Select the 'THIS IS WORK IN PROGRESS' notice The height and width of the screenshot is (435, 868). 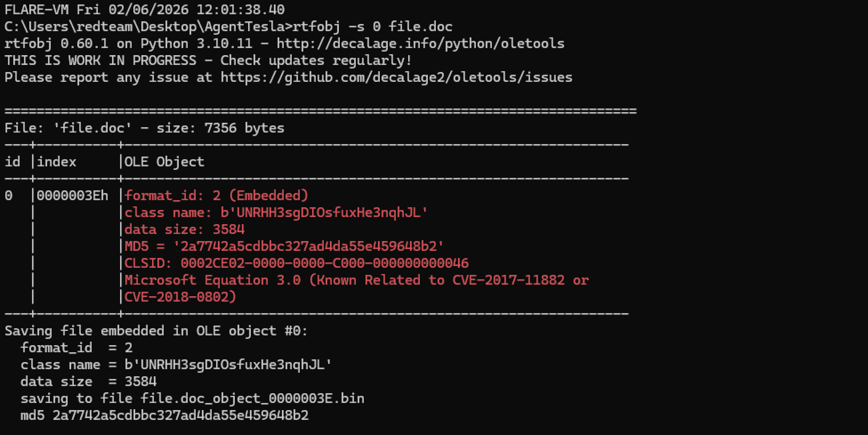100,60
